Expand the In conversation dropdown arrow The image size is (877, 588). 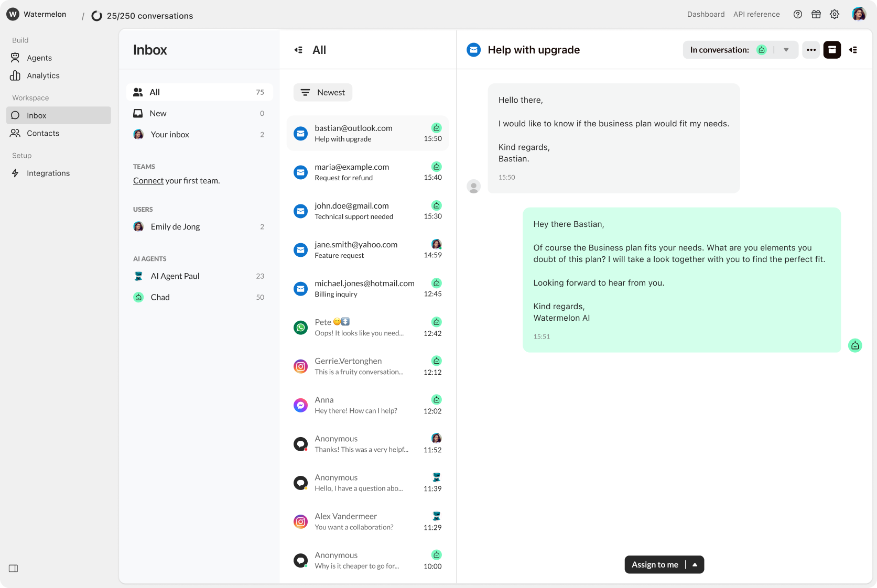click(786, 50)
